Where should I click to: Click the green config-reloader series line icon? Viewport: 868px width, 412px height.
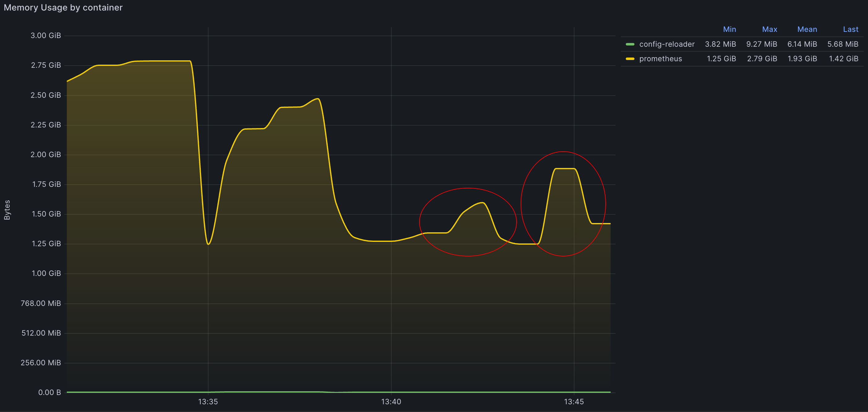(x=630, y=44)
